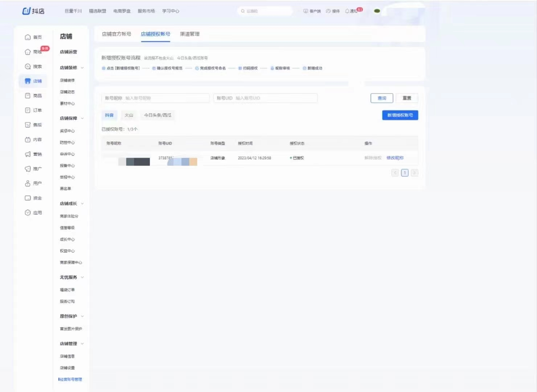Open the 首页 home icon in sidebar
This screenshot has width=537, height=392.
pyautogui.click(x=28, y=37)
